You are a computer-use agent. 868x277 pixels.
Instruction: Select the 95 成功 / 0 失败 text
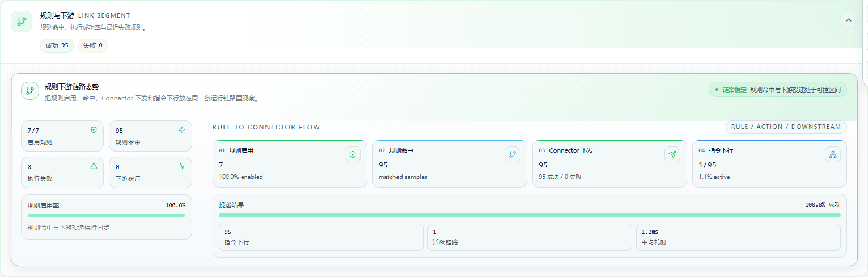tap(560, 177)
